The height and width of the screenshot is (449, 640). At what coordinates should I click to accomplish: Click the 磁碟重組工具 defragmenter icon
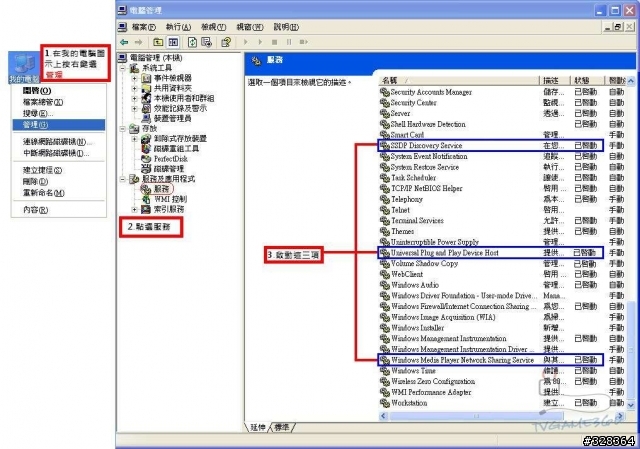point(146,149)
